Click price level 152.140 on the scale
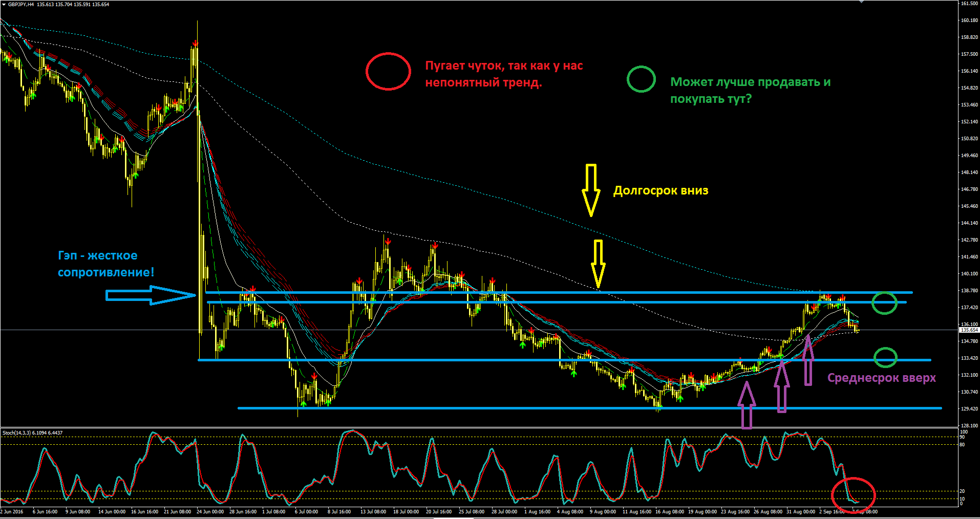The height and width of the screenshot is (519, 980). (x=969, y=122)
